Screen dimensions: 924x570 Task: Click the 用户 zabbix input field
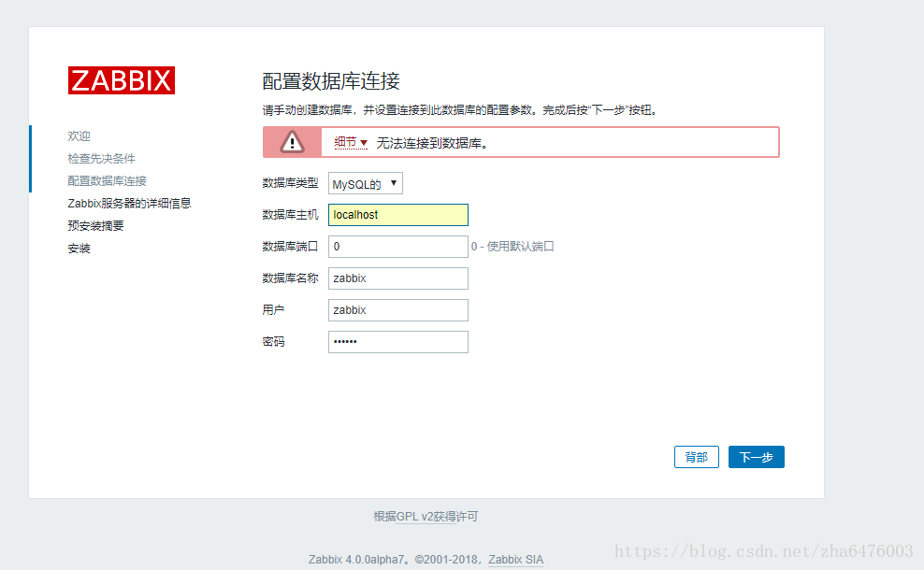(398, 310)
